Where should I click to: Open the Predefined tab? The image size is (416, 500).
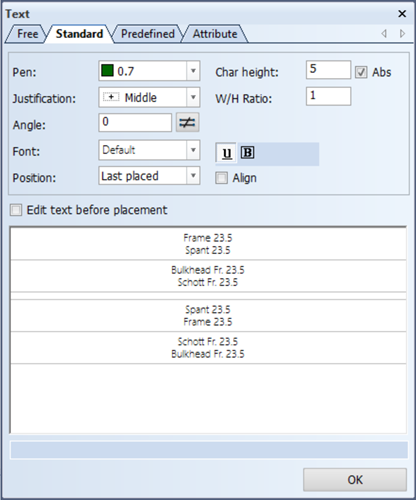(148, 34)
